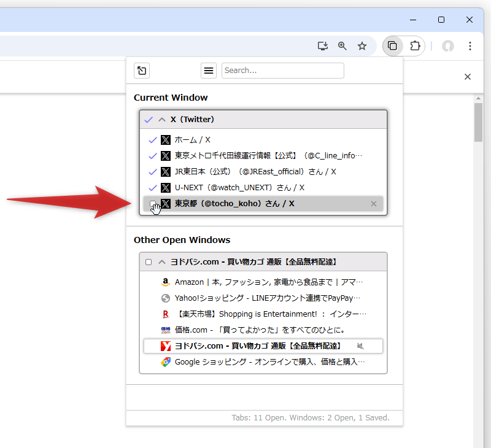Click the scrollbar up arrow
Viewport: 491px width, 448px height.
click(x=478, y=98)
